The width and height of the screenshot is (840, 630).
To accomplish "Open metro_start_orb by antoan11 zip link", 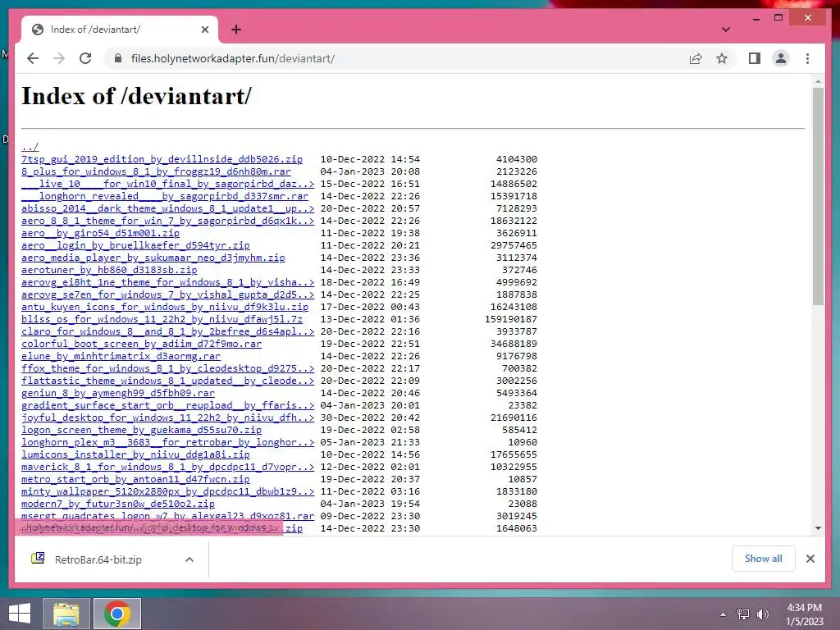I will (x=135, y=479).
